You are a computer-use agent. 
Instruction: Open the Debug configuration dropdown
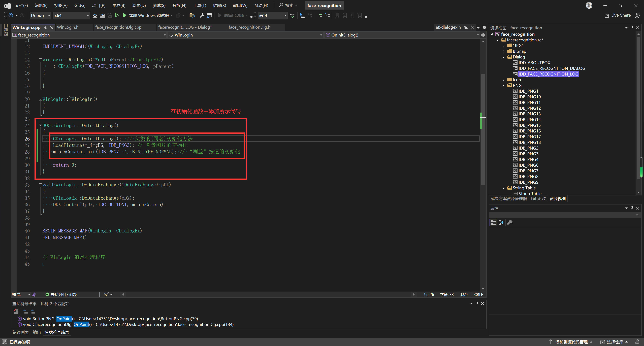pos(41,16)
